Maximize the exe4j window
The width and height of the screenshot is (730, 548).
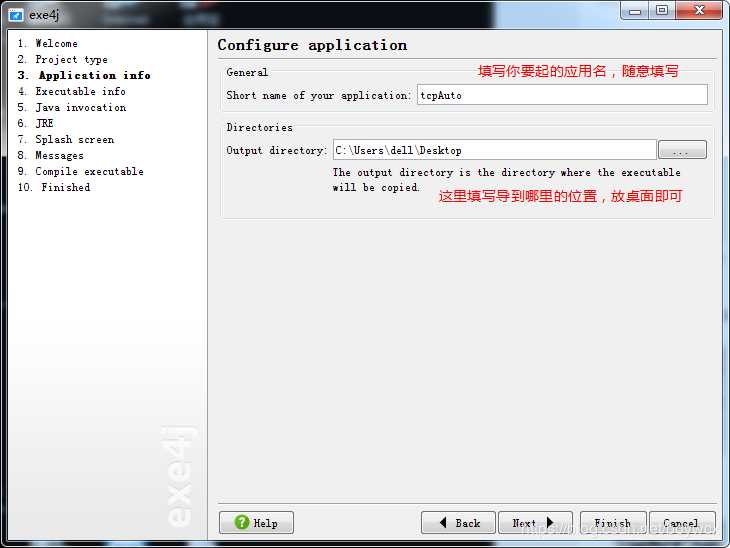pos(662,10)
